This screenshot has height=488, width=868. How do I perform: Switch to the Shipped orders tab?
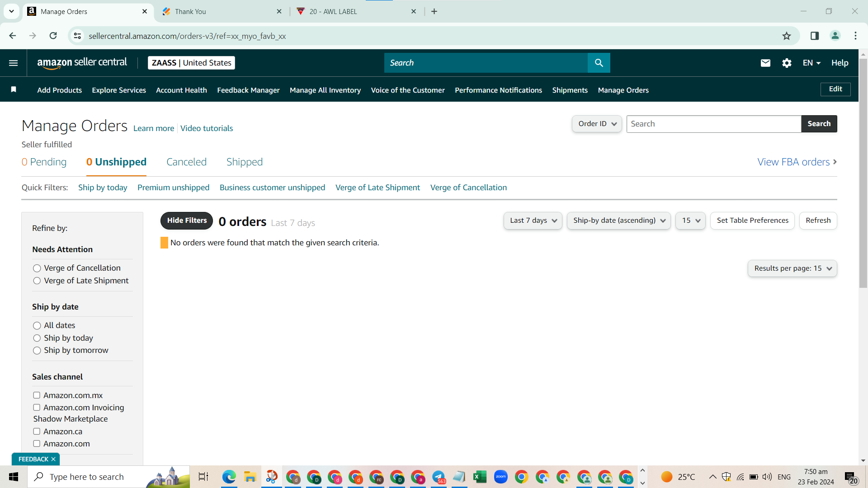coord(245,162)
